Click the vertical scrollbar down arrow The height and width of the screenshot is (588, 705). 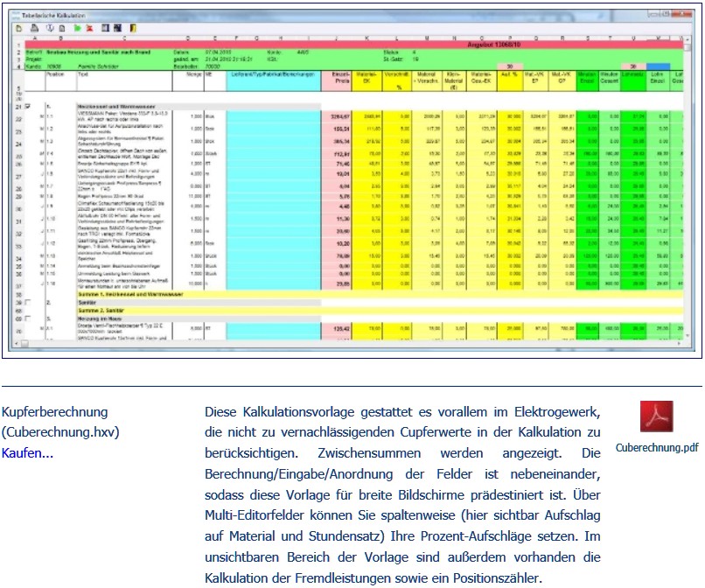tap(687, 336)
